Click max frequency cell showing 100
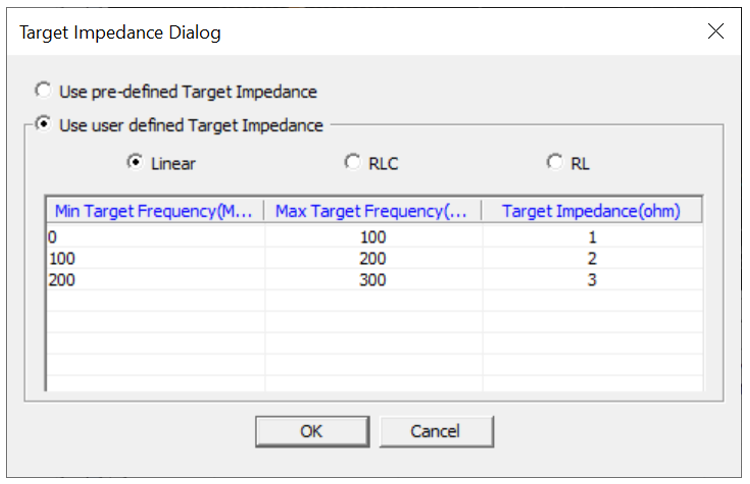Image resolution: width=750 pixels, height=484 pixels. point(372,237)
